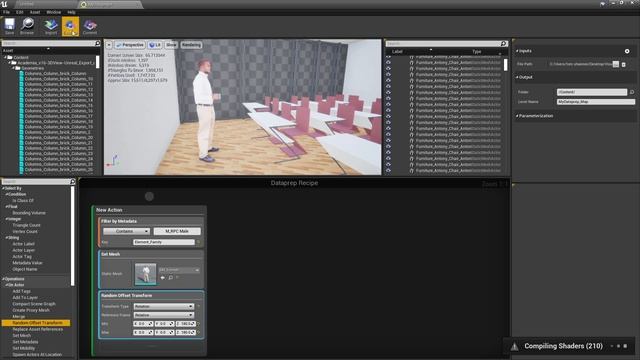Click the palette panel vertical scrollbar

click(x=73, y=236)
